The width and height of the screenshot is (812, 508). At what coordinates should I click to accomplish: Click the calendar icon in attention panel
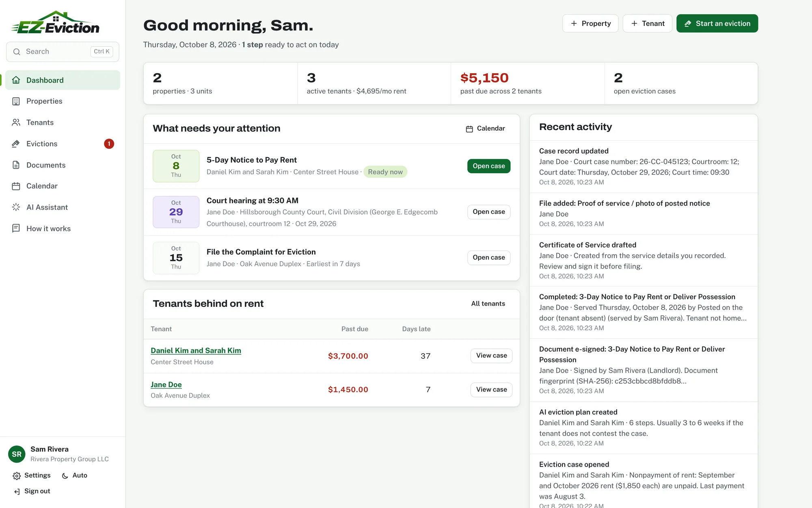(x=469, y=129)
